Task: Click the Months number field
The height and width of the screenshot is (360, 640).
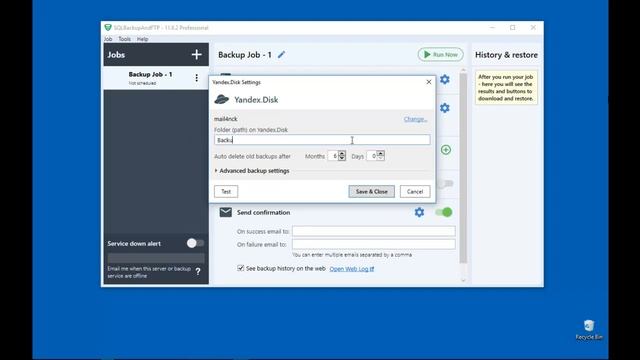Action: pyautogui.click(x=333, y=156)
